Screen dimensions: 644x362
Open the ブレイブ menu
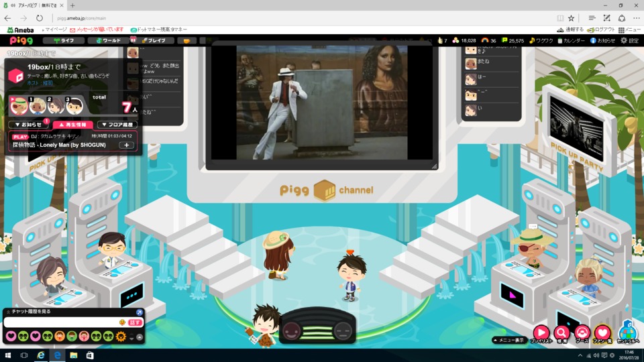pyautogui.click(x=153, y=41)
